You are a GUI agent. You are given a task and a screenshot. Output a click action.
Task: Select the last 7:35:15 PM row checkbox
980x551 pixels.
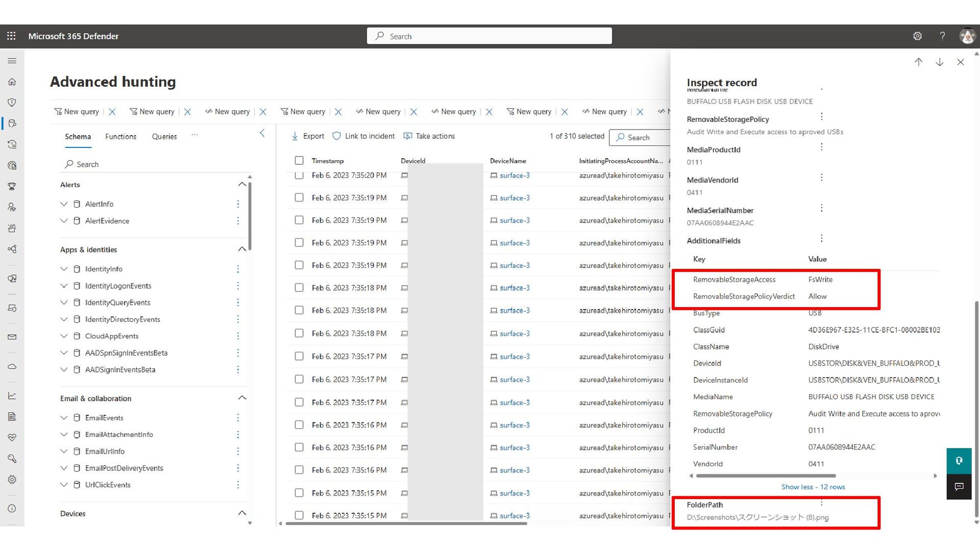299,515
